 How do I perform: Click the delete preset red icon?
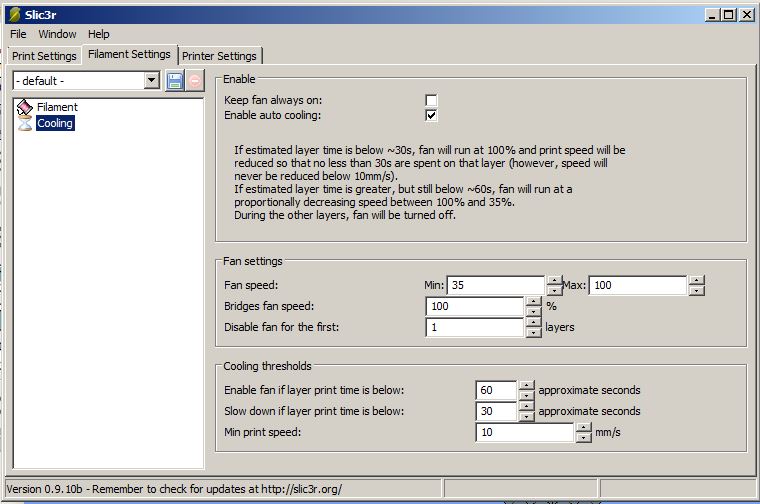pos(194,80)
